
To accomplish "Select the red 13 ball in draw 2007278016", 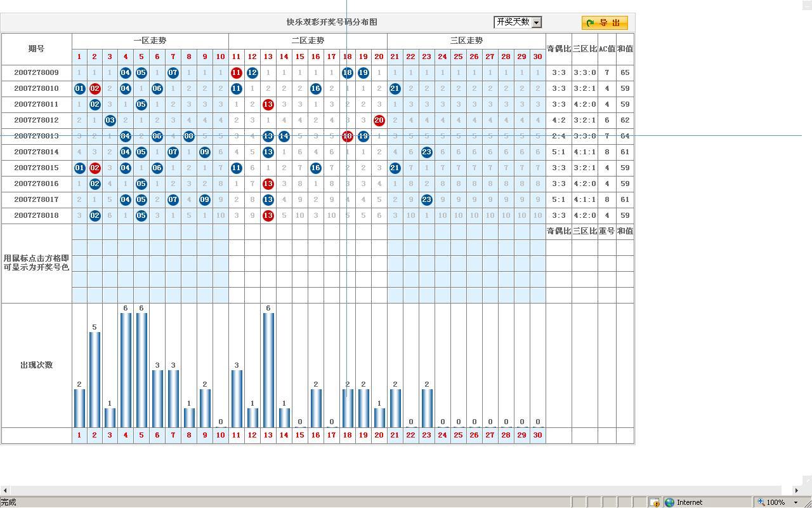I will [268, 184].
